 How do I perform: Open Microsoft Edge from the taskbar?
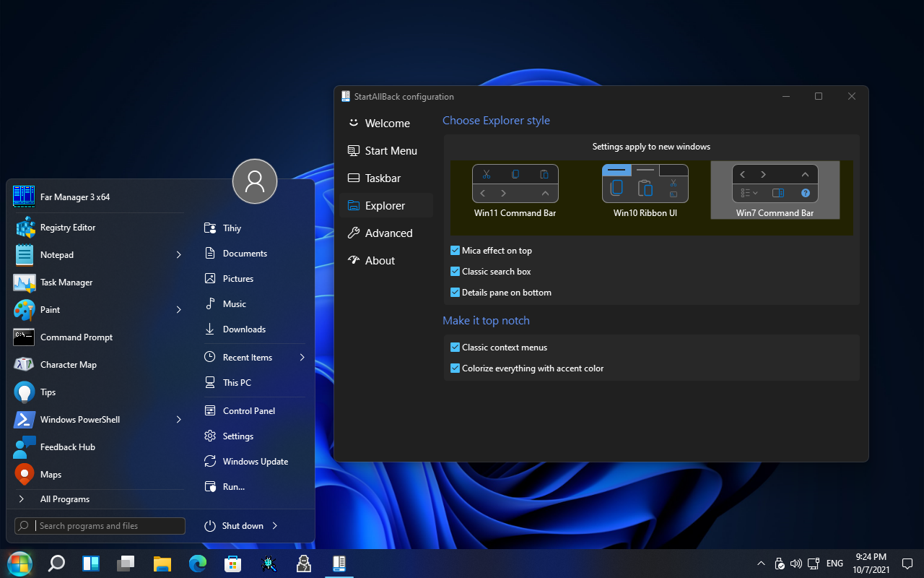[198, 564]
